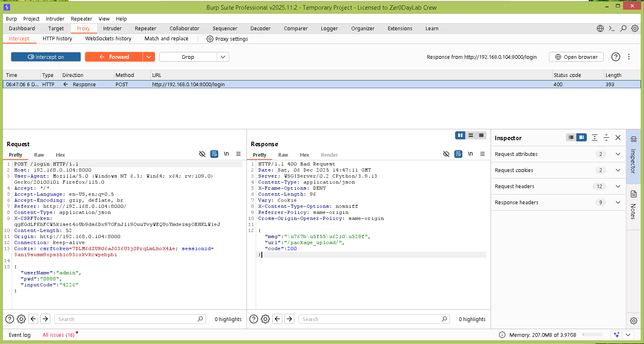Click memory info icon in status bar
Viewport: 644px width, 344px height.
(502, 335)
